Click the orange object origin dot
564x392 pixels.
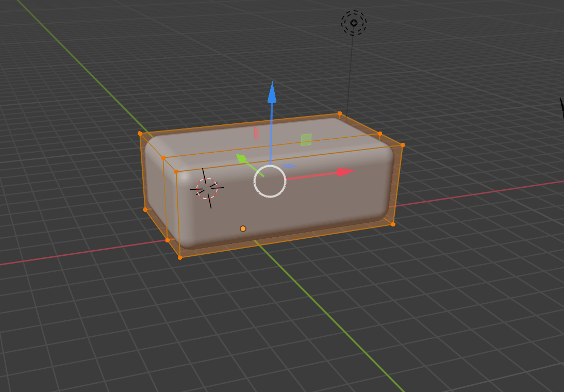click(x=243, y=228)
